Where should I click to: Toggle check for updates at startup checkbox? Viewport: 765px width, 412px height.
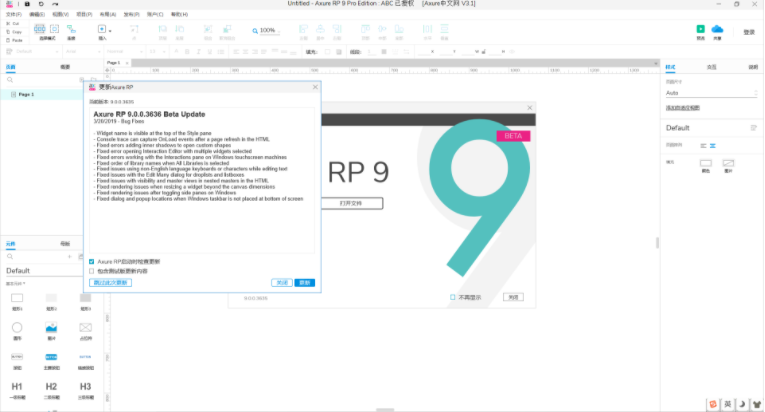(92, 262)
